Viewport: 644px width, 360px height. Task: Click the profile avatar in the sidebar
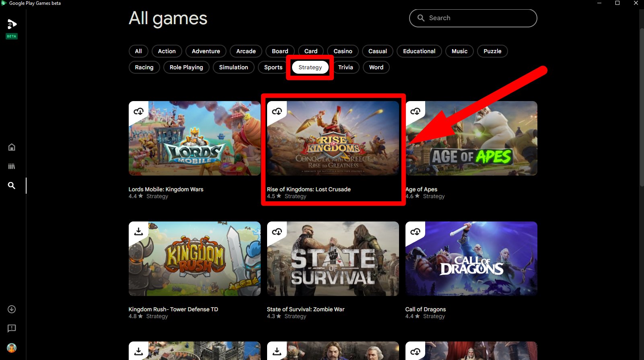[x=12, y=348]
